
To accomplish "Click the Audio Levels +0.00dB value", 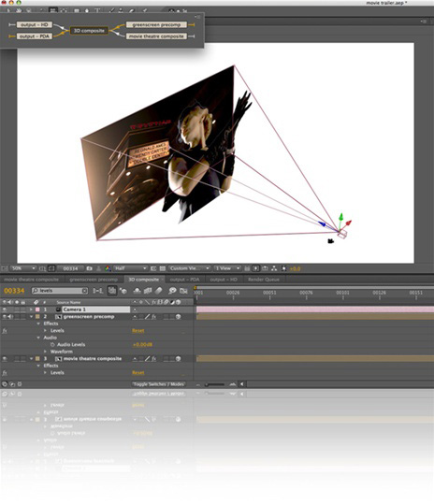I will (142, 344).
